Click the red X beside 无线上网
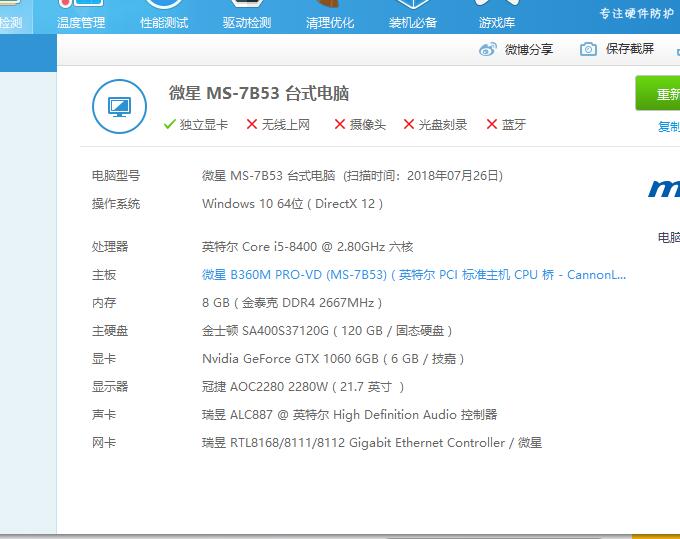680x539 pixels. pos(252,124)
